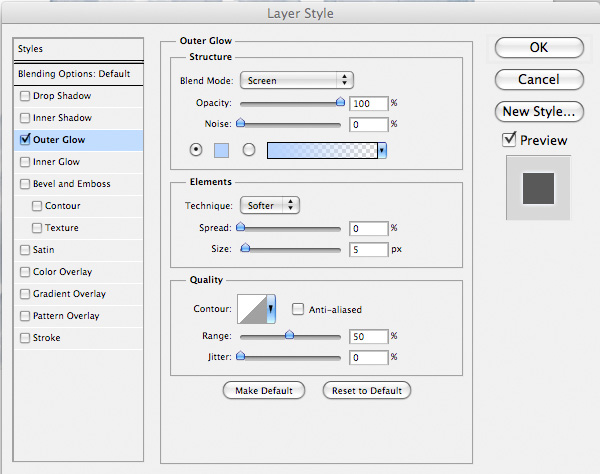Open the Blend Mode Screen dropdown
This screenshot has width=600, height=474.
pyautogui.click(x=297, y=80)
